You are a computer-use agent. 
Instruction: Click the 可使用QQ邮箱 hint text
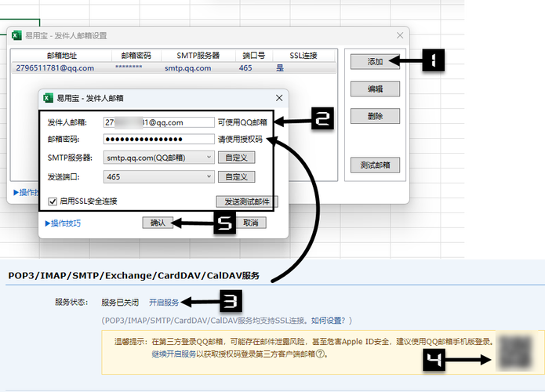click(242, 122)
